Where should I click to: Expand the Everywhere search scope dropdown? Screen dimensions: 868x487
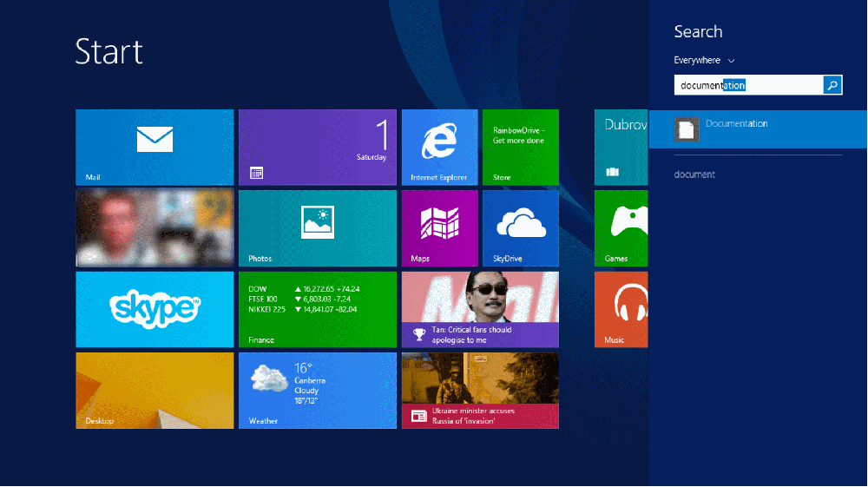[x=704, y=60]
